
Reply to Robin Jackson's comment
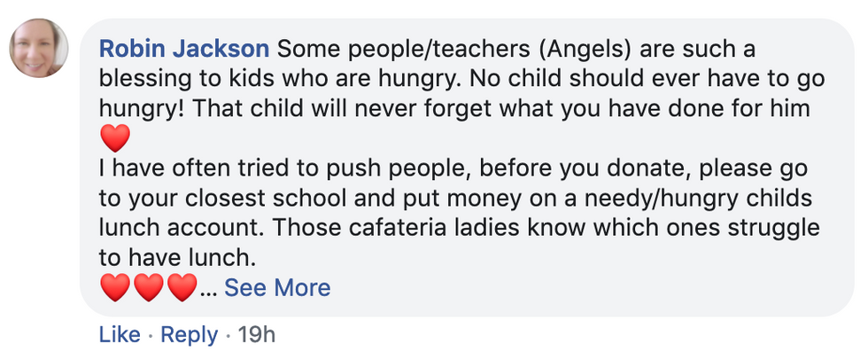189,335
